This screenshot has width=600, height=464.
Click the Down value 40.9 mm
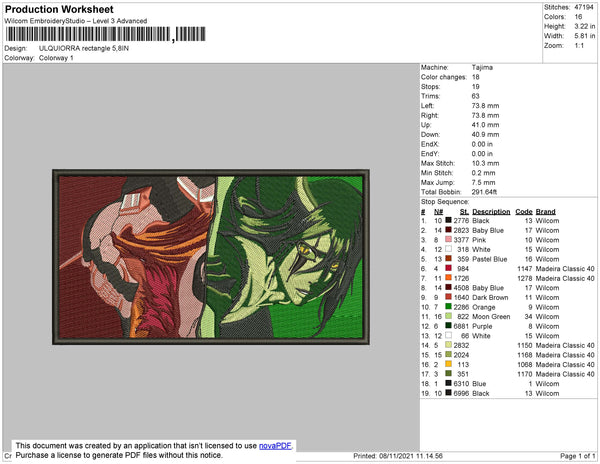(486, 135)
